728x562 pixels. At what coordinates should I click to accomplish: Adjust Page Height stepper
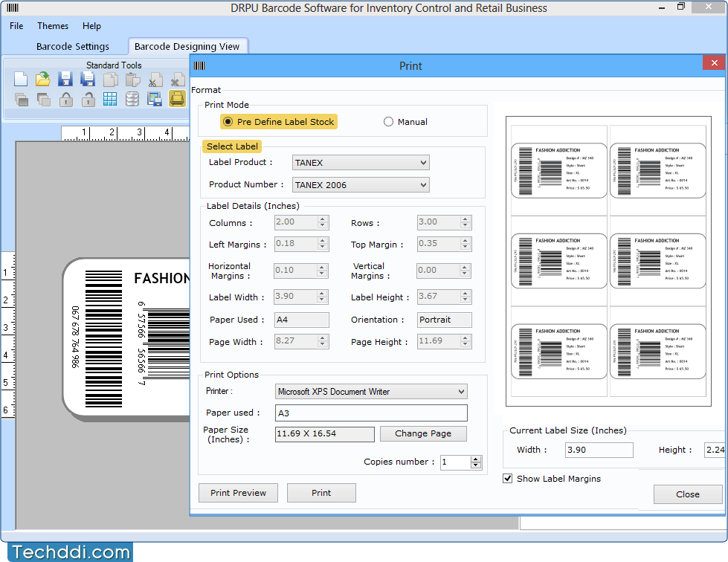(x=466, y=341)
